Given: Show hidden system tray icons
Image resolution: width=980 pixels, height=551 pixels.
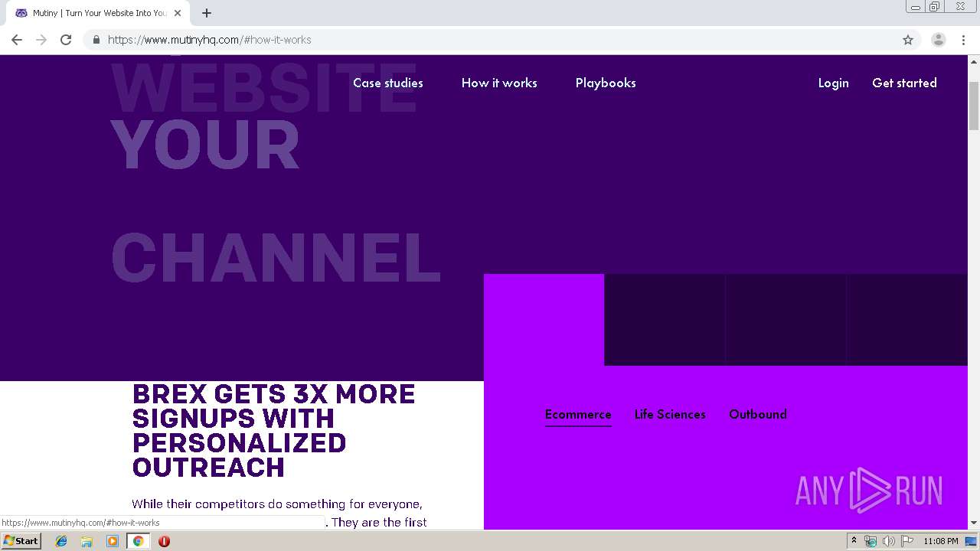Looking at the screenshot, I should click(x=854, y=541).
